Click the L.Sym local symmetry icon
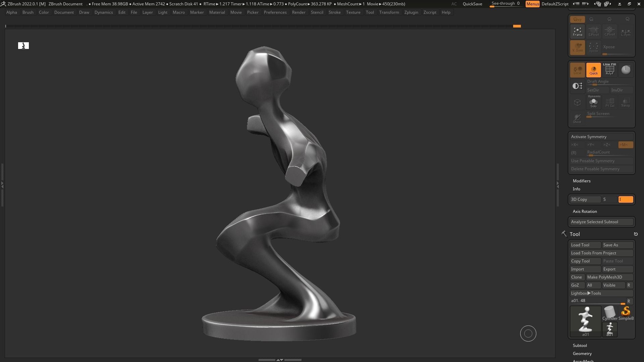644x362 pixels. click(626, 32)
